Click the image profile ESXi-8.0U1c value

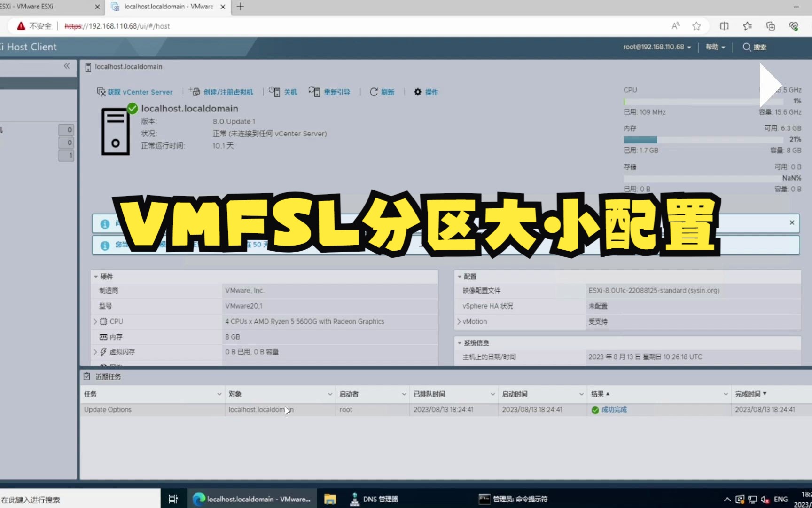pyautogui.click(x=654, y=291)
